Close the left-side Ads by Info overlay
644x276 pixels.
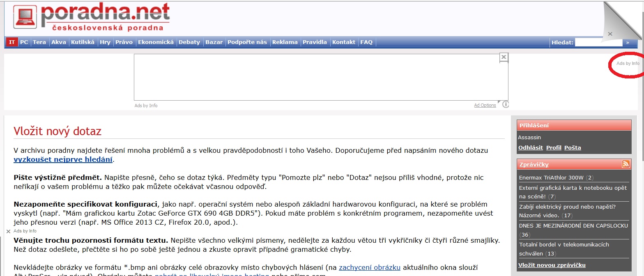pos(8,231)
